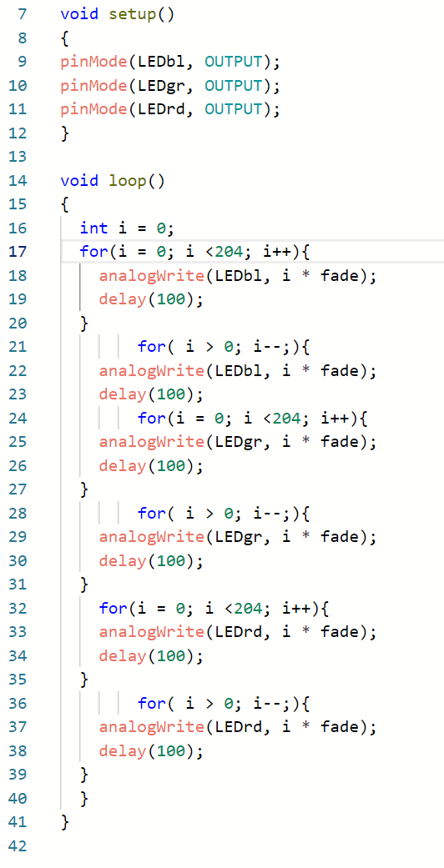The image size is (444, 868).
Task: Click the for keyword on line 24
Action: coord(152,419)
